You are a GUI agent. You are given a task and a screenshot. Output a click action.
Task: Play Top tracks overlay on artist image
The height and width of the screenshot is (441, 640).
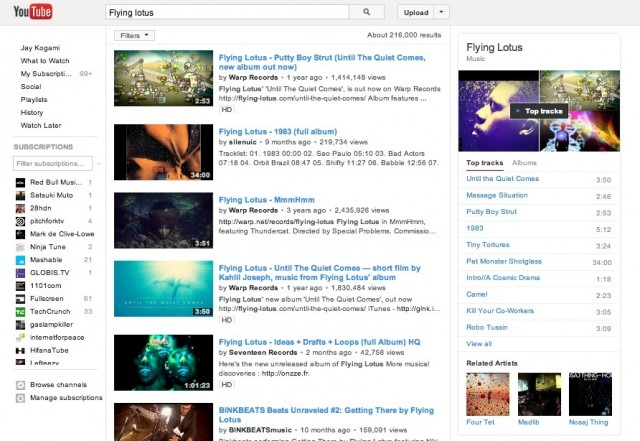540,111
